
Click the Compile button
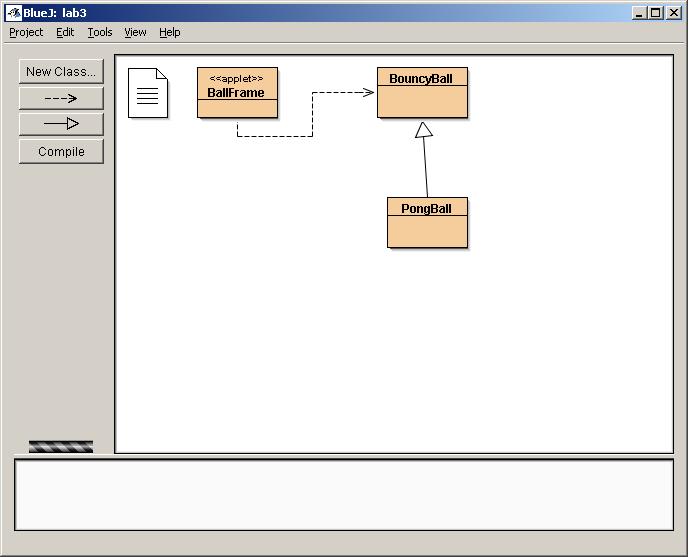coord(61,151)
